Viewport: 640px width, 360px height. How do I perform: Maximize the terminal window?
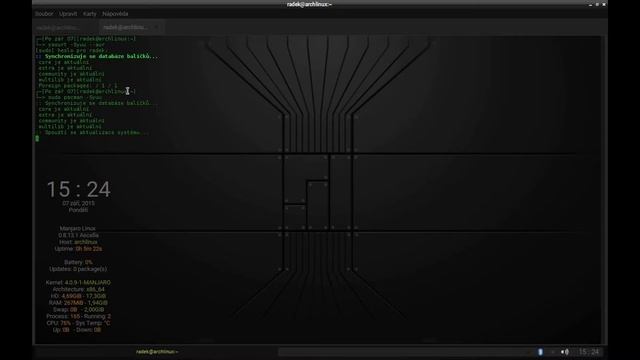point(597,4)
